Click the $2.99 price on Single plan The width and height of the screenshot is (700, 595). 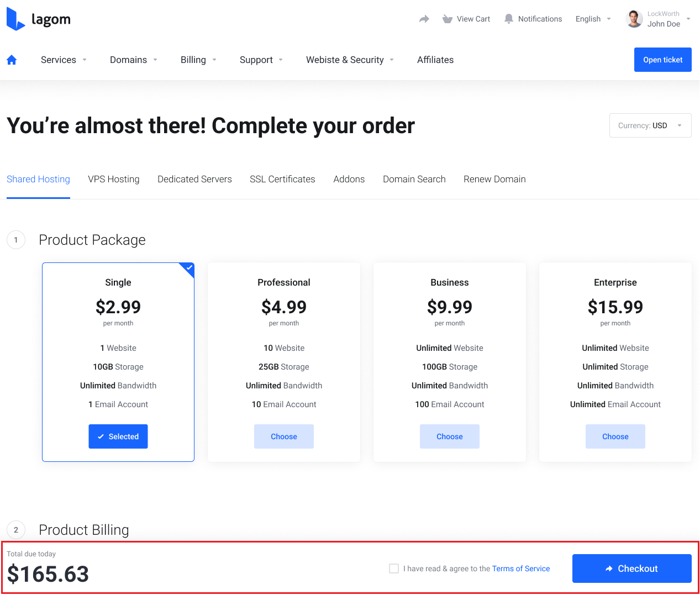coord(118,307)
